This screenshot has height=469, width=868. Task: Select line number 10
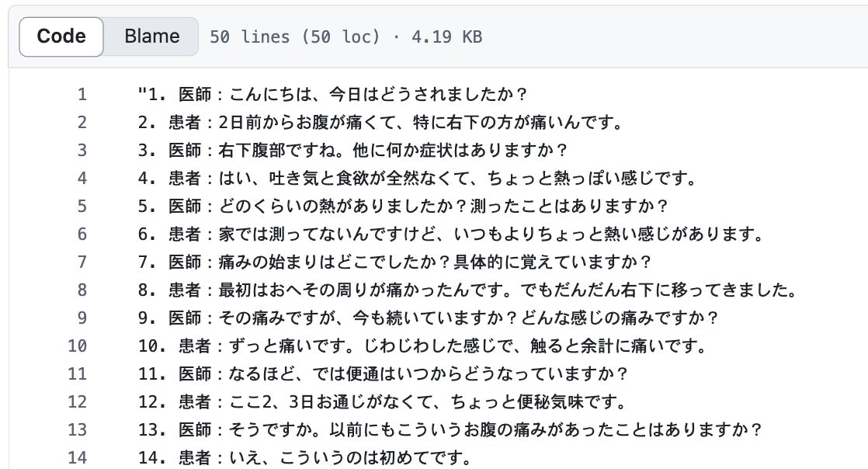78,346
